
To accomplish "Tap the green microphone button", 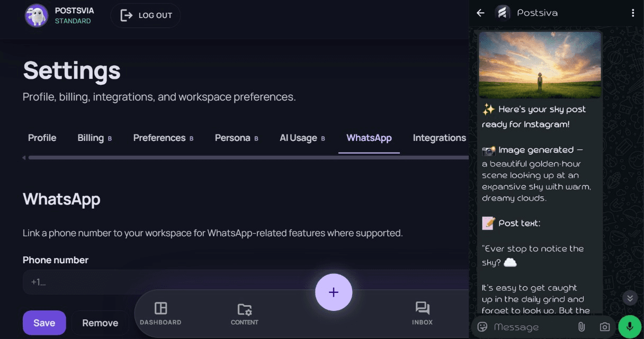I will coord(630,327).
